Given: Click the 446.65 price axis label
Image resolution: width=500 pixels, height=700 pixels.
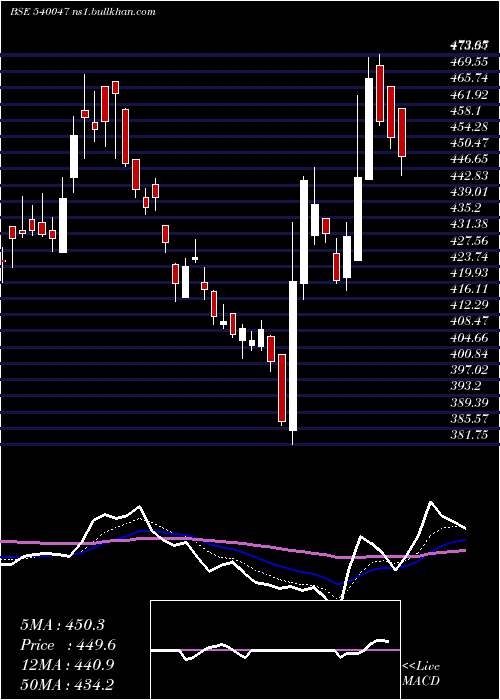Looking at the screenshot, I should click(469, 159).
